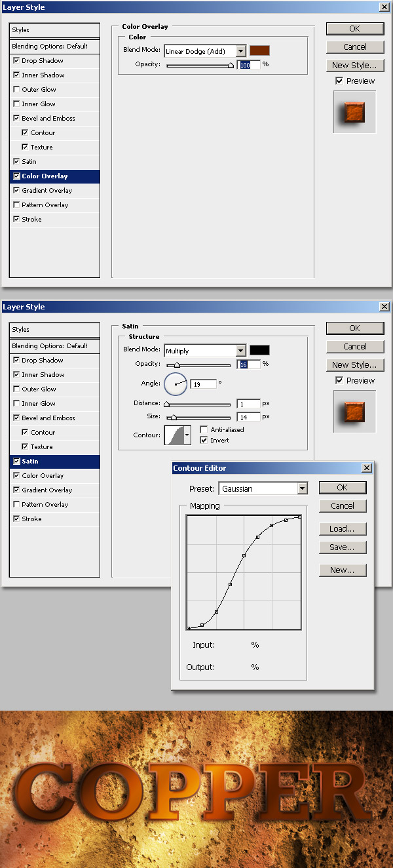Click the style preview thumbnail in Color Overlay dialog
Viewport: 393px width, 868px height.
tap(354, 112)
